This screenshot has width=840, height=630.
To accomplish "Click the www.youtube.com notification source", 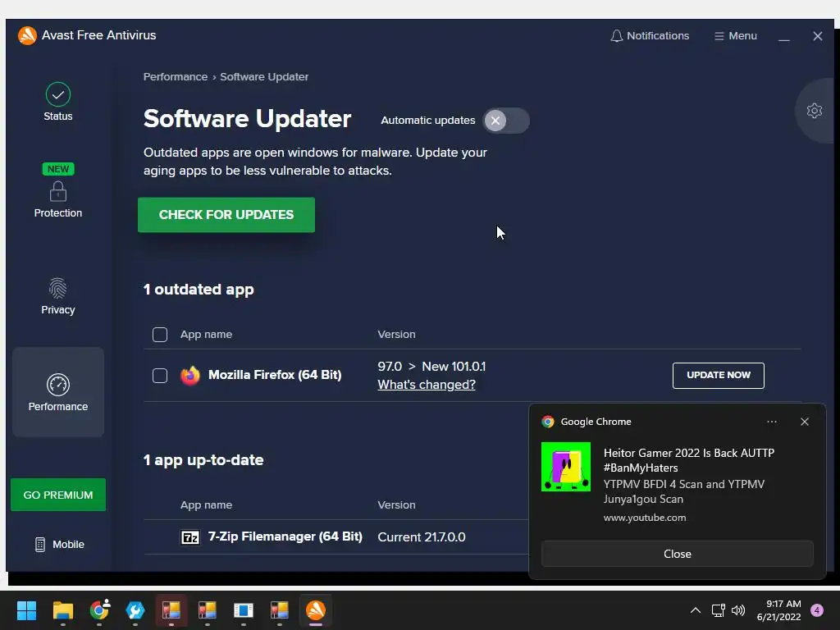I will [x=645, y=518].
